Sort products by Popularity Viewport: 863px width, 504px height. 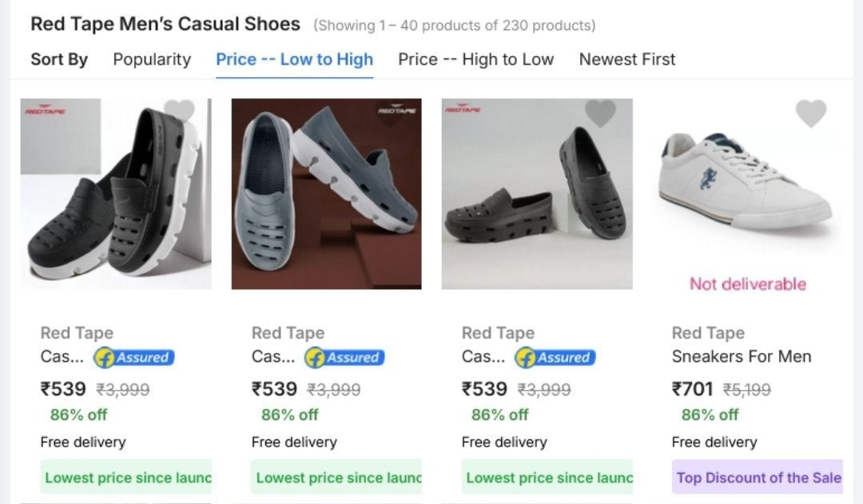152,59
